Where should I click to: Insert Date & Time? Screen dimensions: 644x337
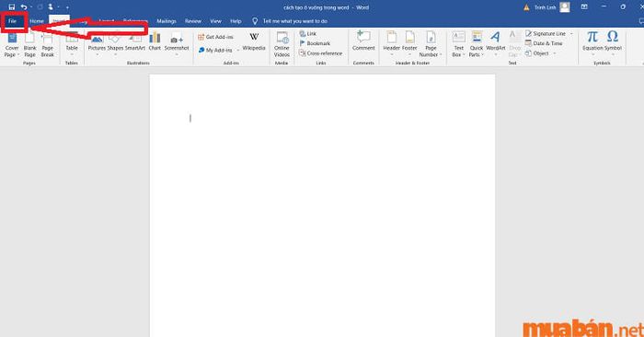(x=544, y=43)
